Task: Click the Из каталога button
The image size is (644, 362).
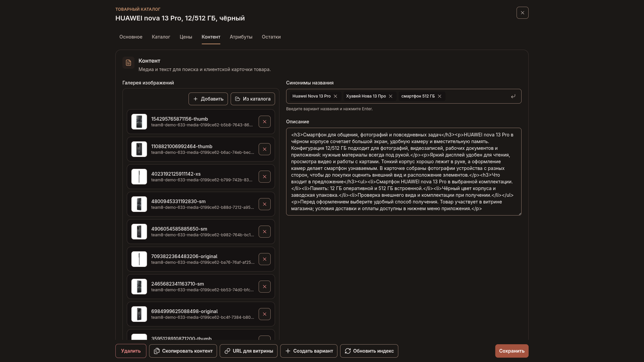Action: pyautogui.click(x=253, y=99)
